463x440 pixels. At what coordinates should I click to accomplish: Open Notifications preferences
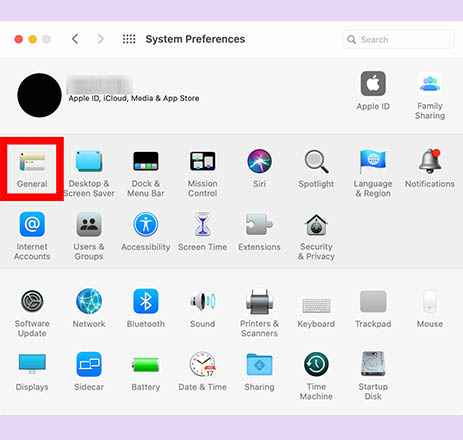pos(430,169)
